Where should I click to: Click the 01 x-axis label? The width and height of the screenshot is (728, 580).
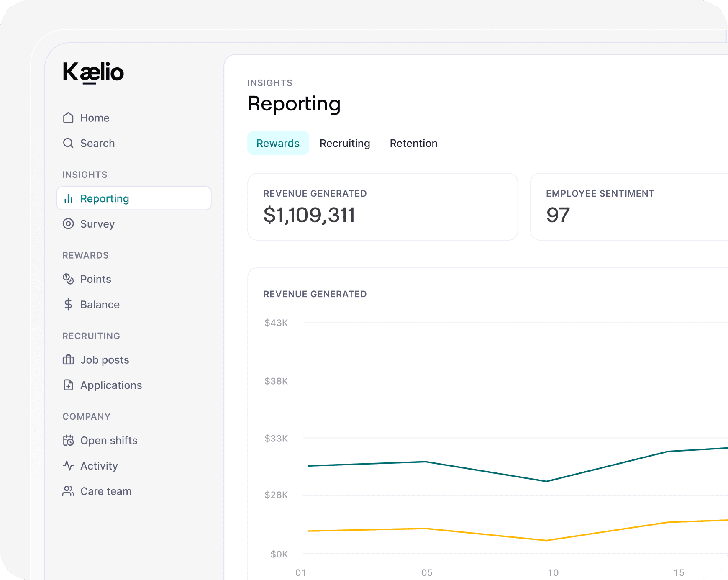coord(301,573)
